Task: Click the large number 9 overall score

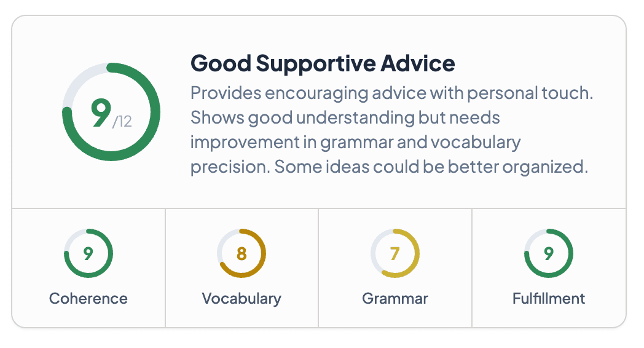Action: pyautogui.click(x=100, y=113)
